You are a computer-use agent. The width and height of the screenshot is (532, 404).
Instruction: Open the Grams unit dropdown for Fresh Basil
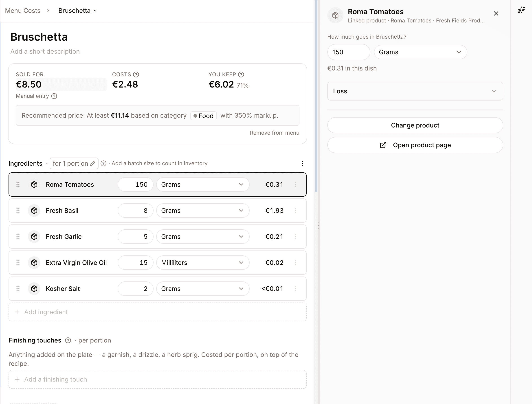(x=203, y=211)
